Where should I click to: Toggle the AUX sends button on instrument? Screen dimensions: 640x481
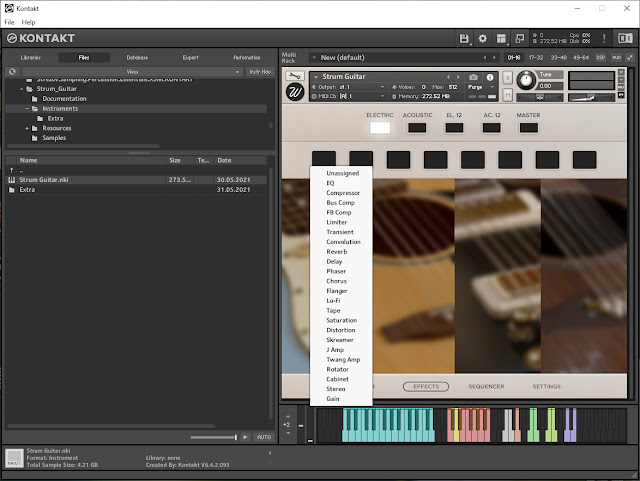[621, 87]
